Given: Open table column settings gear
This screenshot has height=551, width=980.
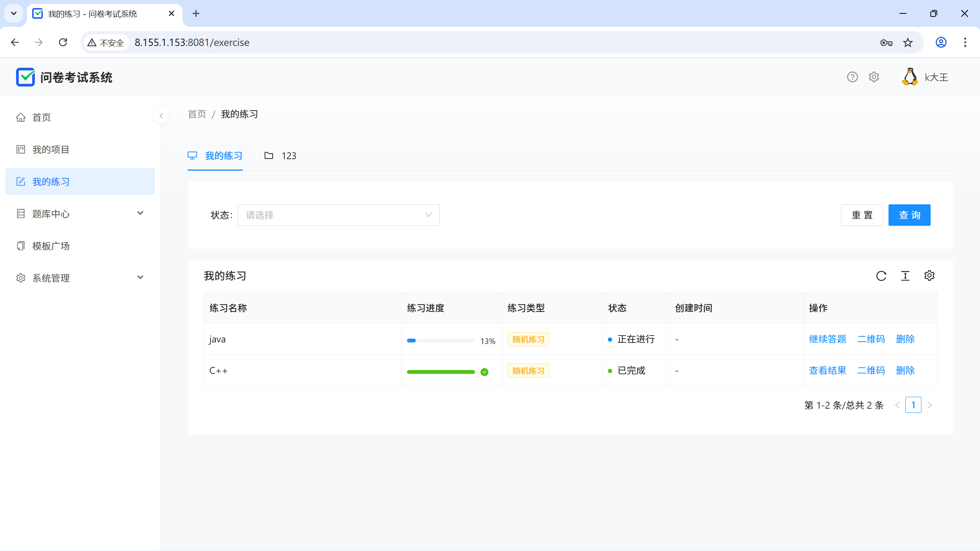Looking at the screenshot, I should click(x=929, y=276).
